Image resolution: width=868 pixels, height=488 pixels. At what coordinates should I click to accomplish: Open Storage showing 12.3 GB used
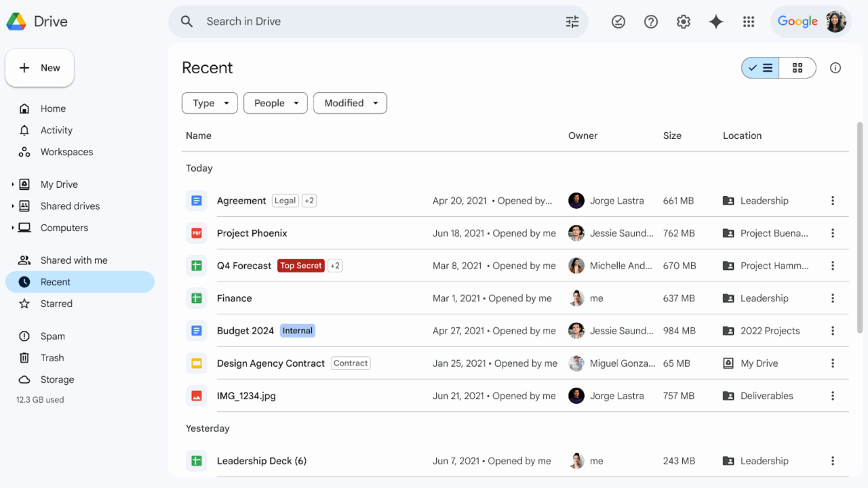(56, 379)
